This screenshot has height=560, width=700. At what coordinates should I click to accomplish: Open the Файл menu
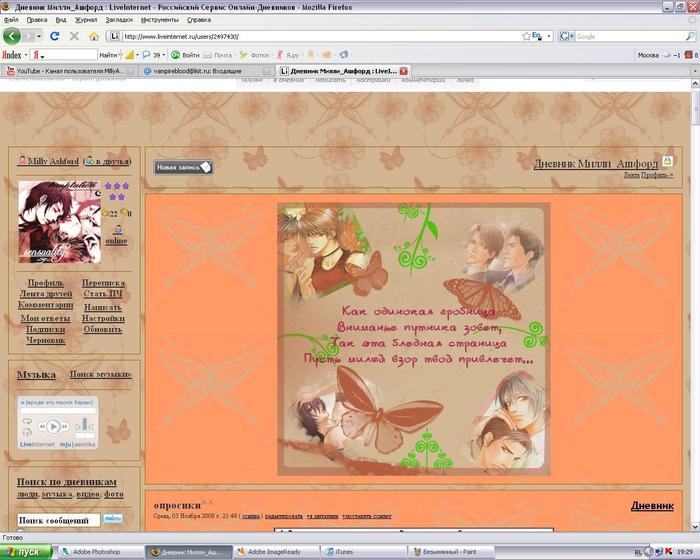pyautogui.click(x=11, y=20)
